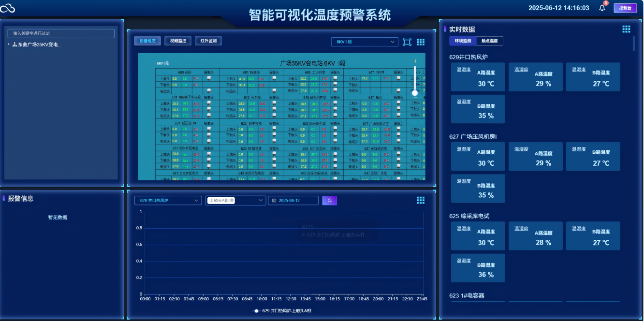Click 629井口热风炉 B路湿度 35 % card
Screen dimensions: 644x321
tap(478, 109)
